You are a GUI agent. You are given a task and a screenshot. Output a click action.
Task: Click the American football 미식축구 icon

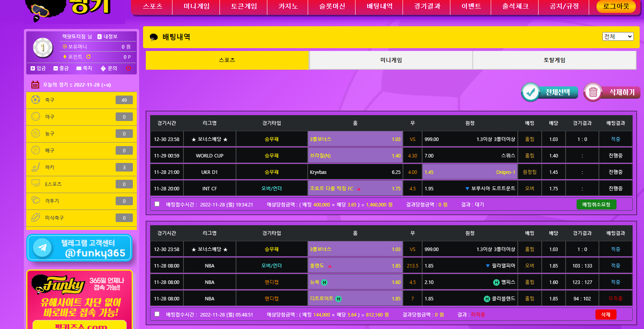36,217
